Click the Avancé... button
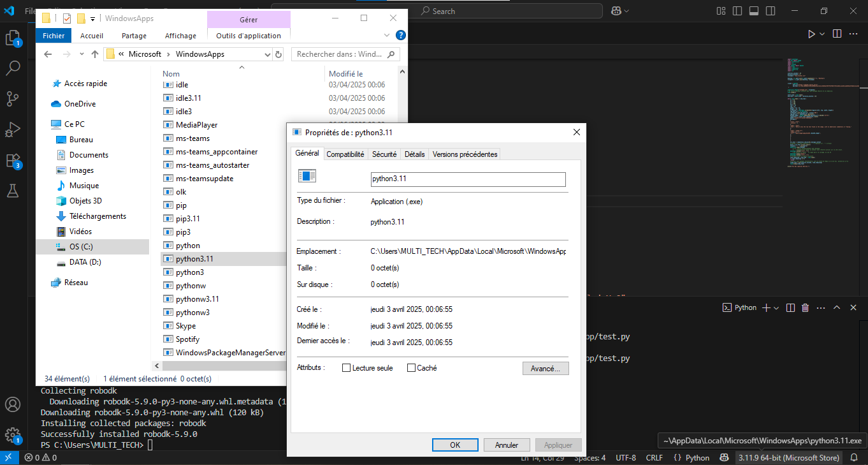868x465 pixels. (545, 369)
